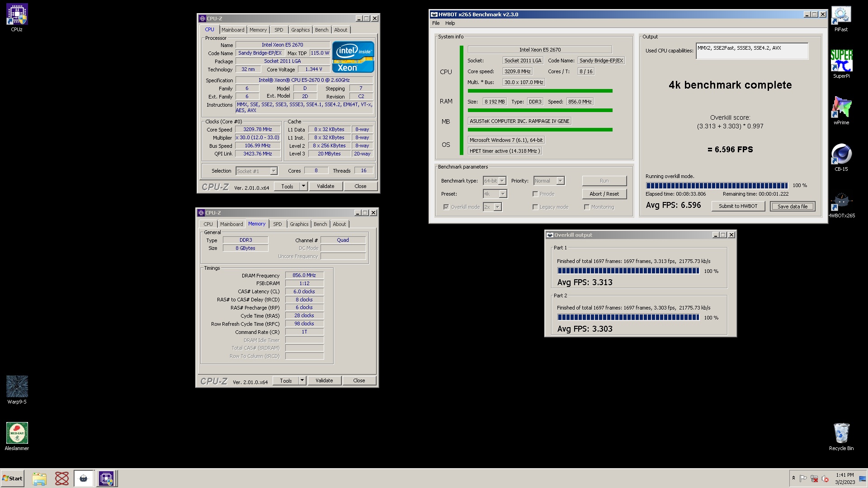This screenshot has width=868, height=488.
Task: Click Submit to HWBOT button
Action: (738, 206)
